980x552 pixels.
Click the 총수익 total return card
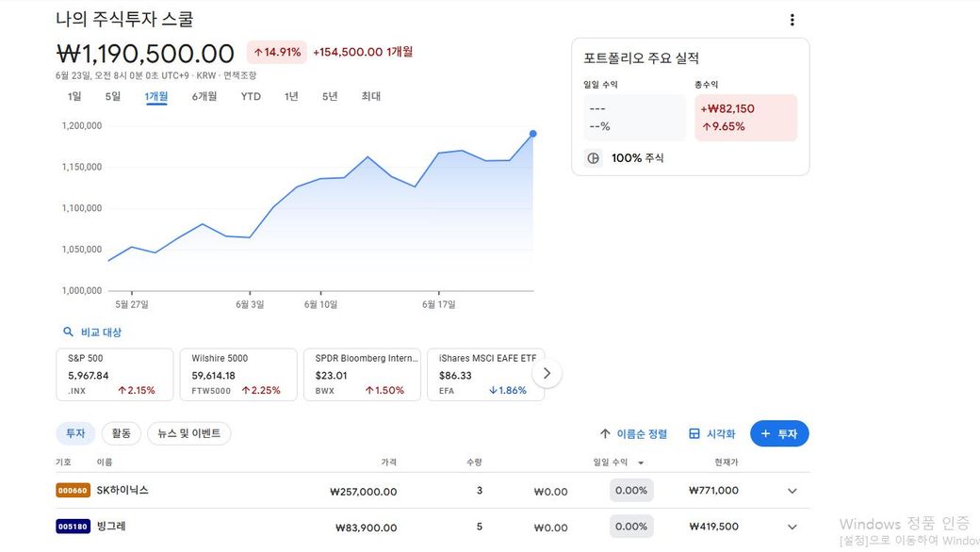click(x=745, y=118)
